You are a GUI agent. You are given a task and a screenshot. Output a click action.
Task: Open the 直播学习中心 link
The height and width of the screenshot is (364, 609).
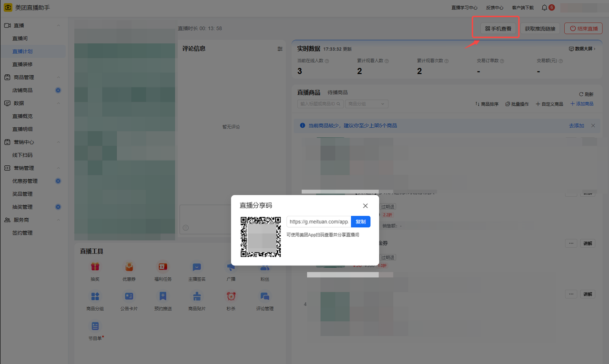[x=464, y=8]
